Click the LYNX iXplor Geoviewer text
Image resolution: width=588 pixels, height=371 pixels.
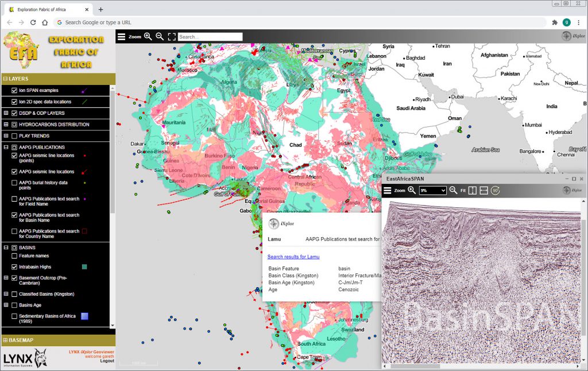[91, 352]
